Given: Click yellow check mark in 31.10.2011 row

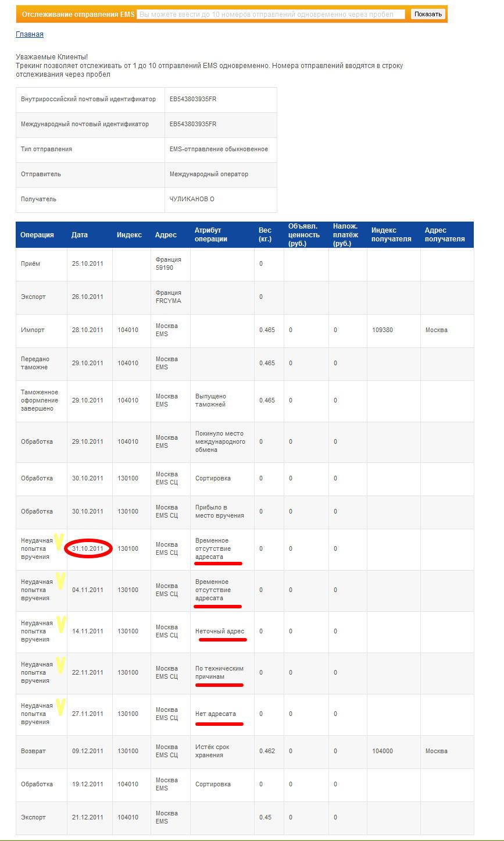Looking at the screenshot, I should tap(58, 542).
